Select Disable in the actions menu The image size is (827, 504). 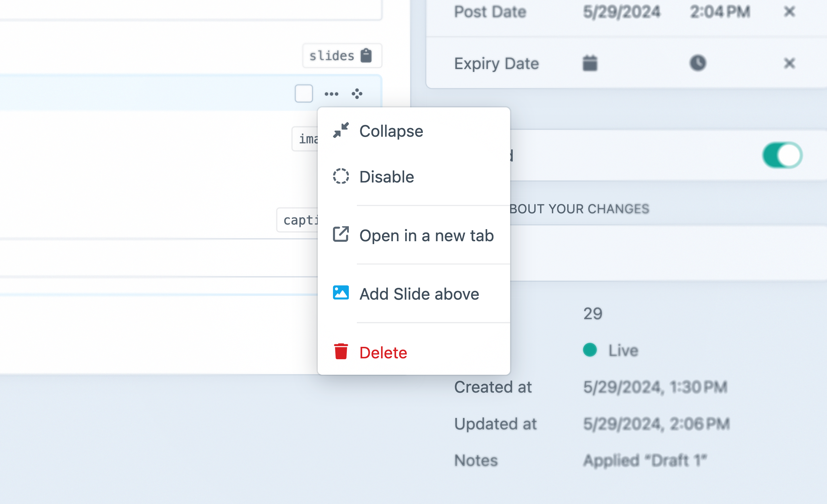(x=387, y=177)
